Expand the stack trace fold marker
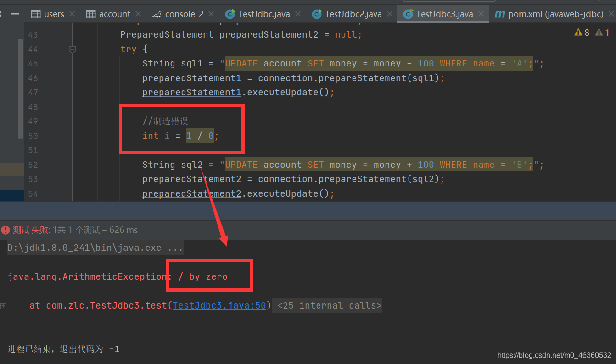 [3, 306]
